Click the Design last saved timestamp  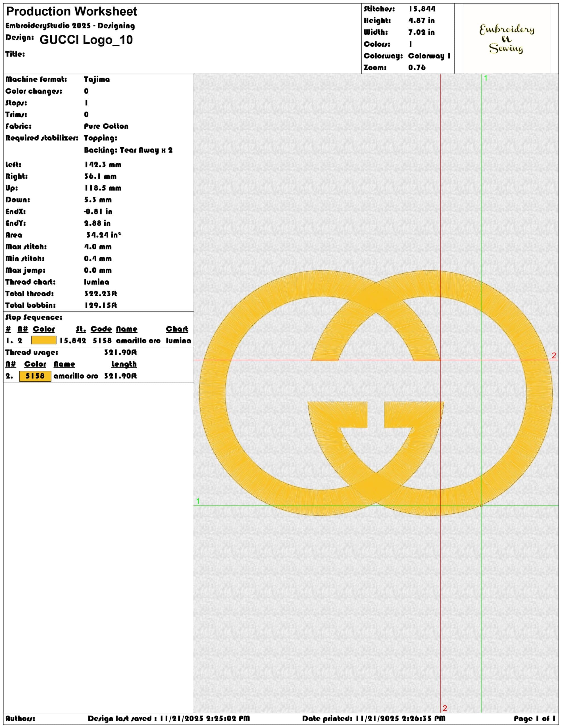pyautogui.click(x=169, y=719)
